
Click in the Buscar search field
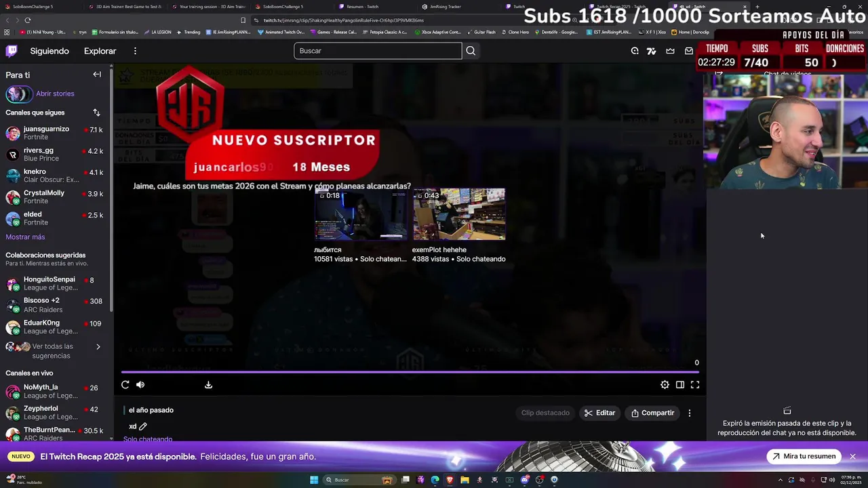378,51
